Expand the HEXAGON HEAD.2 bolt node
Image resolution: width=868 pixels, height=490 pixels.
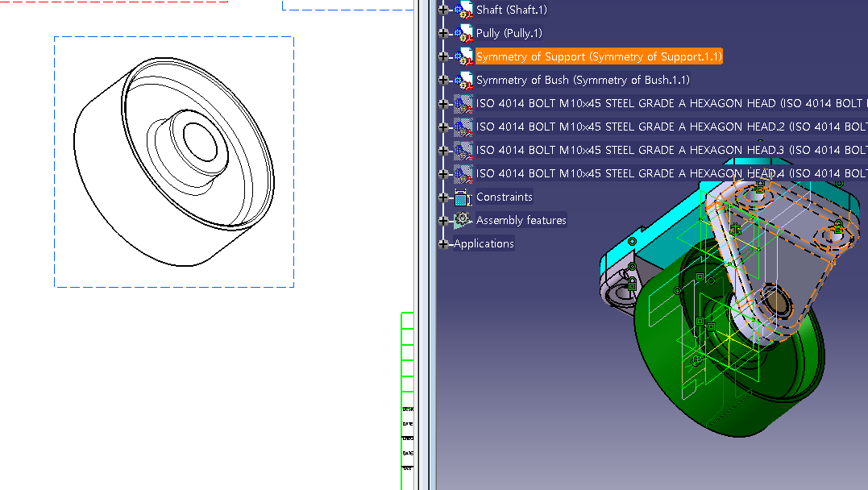442,127
